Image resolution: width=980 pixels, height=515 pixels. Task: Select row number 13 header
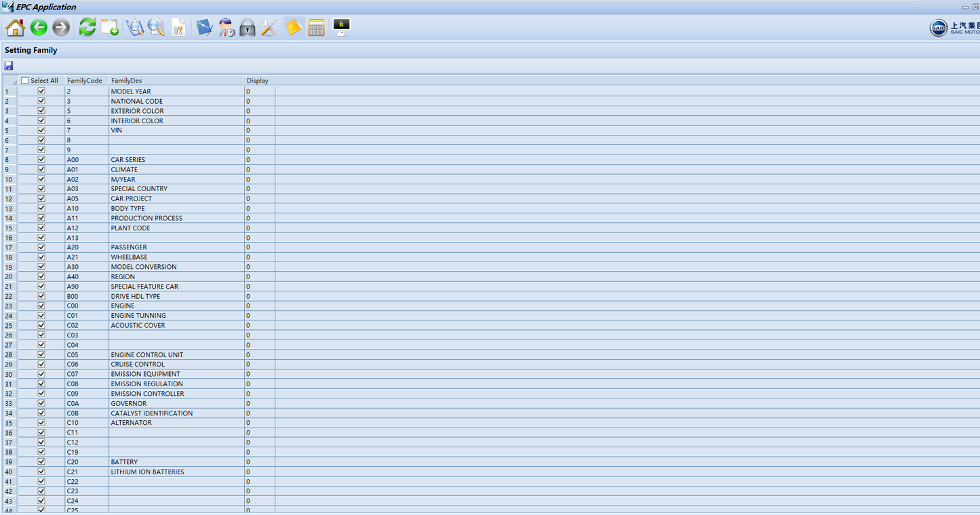pos(9,209)
